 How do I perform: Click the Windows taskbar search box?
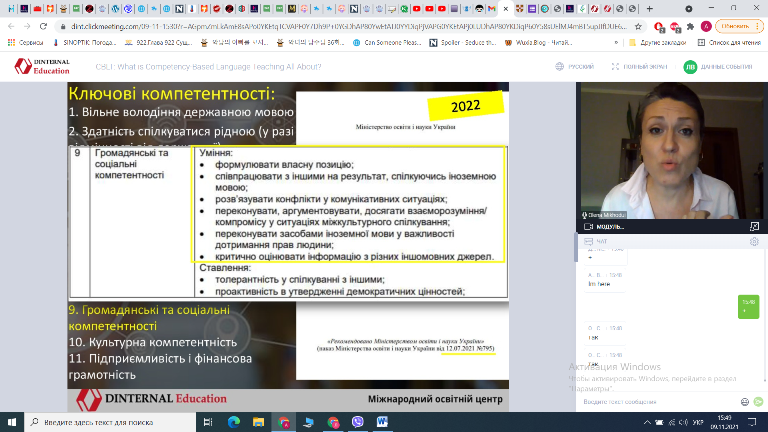110,422
